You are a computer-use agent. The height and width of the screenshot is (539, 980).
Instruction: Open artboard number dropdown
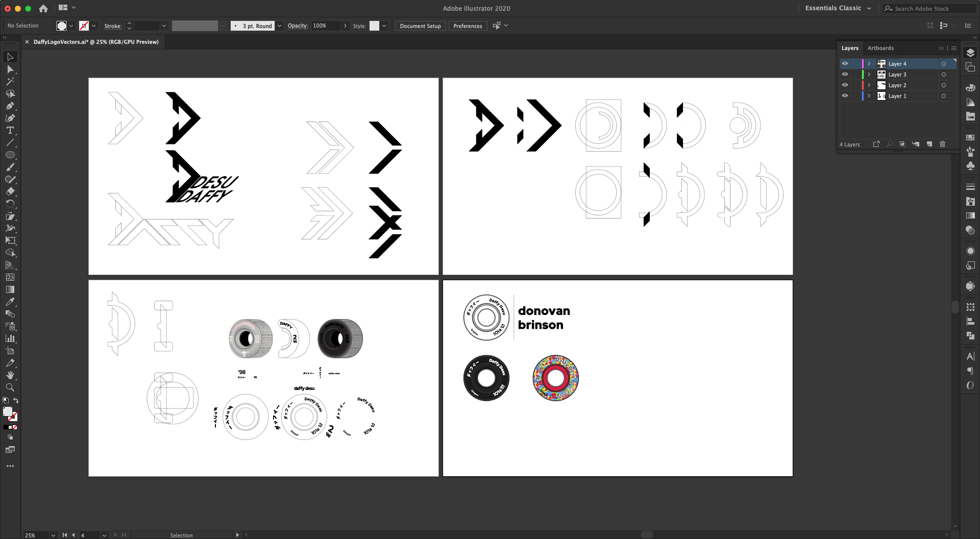tap(104, 535)
